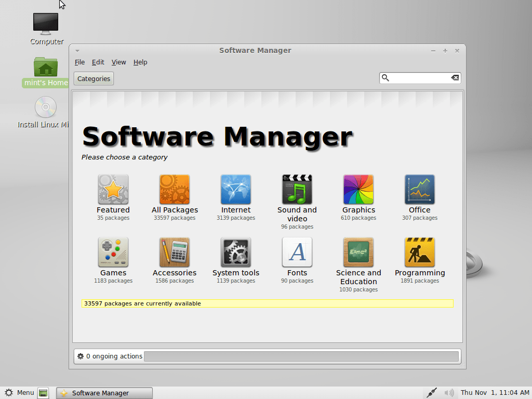
Task: Click the volume speaker tray icon
Action: coord(449,393)
